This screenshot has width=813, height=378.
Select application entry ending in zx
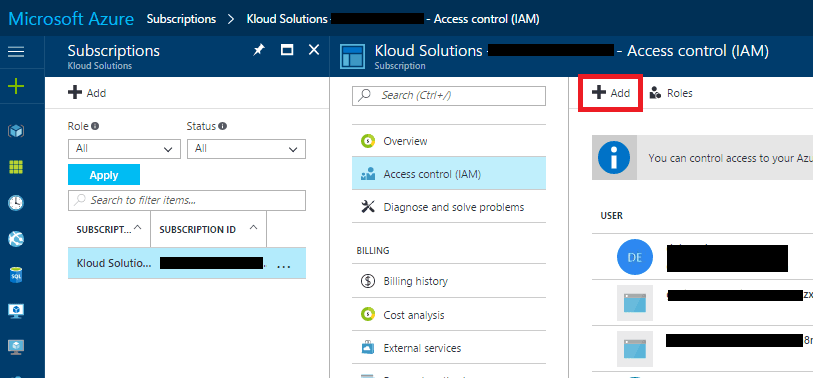[x=703, y=302]
